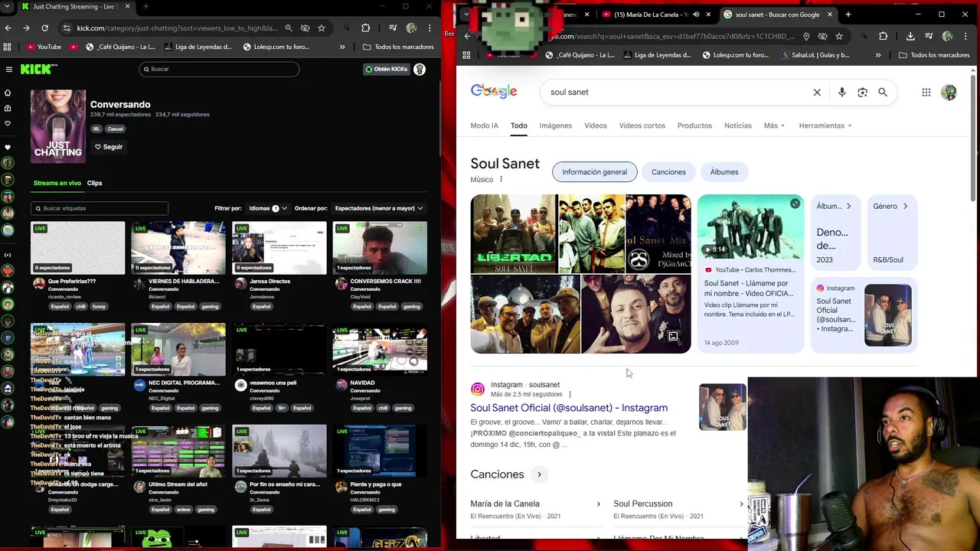Viewport: 980px width, 551px height.
Task: Expand more bookmarks in Google window
Action: [x=878, y=55]
